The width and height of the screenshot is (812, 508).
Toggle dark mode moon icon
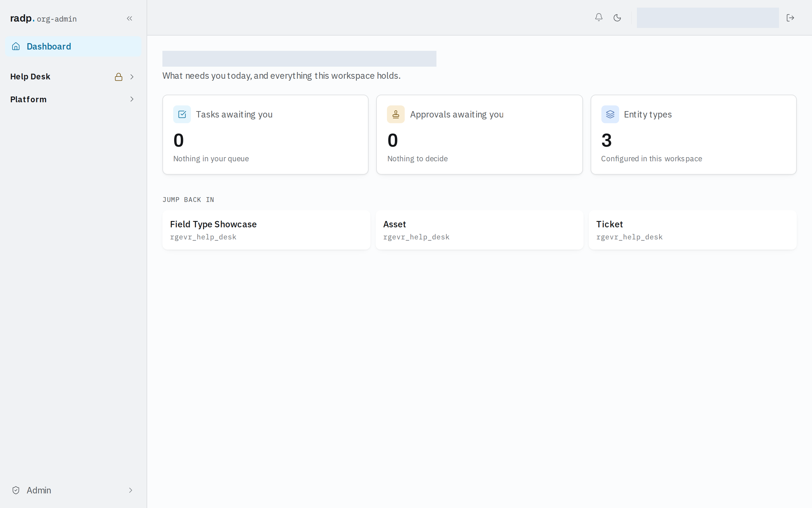617,17
